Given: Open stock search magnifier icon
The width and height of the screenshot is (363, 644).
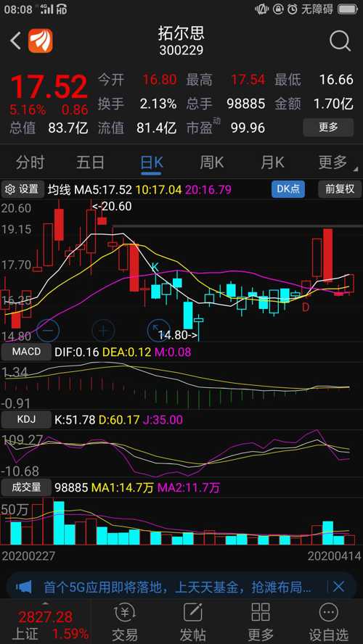Looking at the screenshot, I should pos(340,41).
